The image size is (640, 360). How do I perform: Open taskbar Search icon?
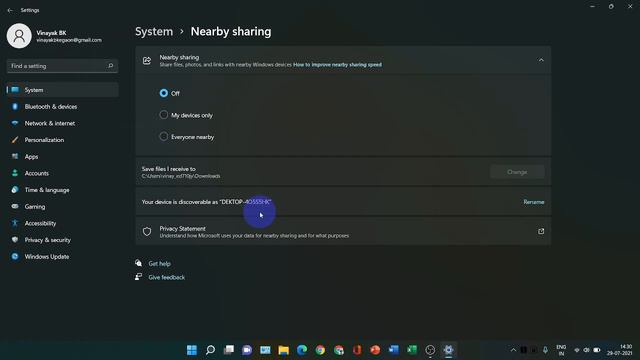[210, 350]
